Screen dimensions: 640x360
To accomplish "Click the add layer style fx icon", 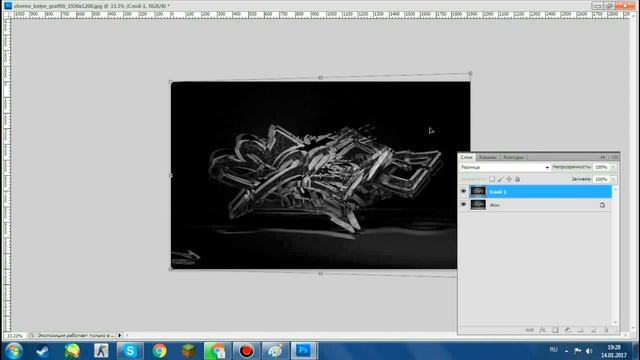I will tap(542, 330).
